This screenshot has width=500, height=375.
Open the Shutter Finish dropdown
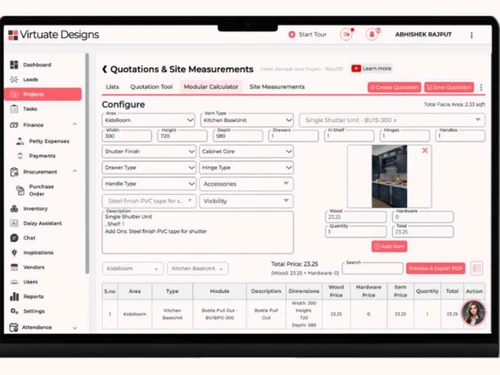149,151
